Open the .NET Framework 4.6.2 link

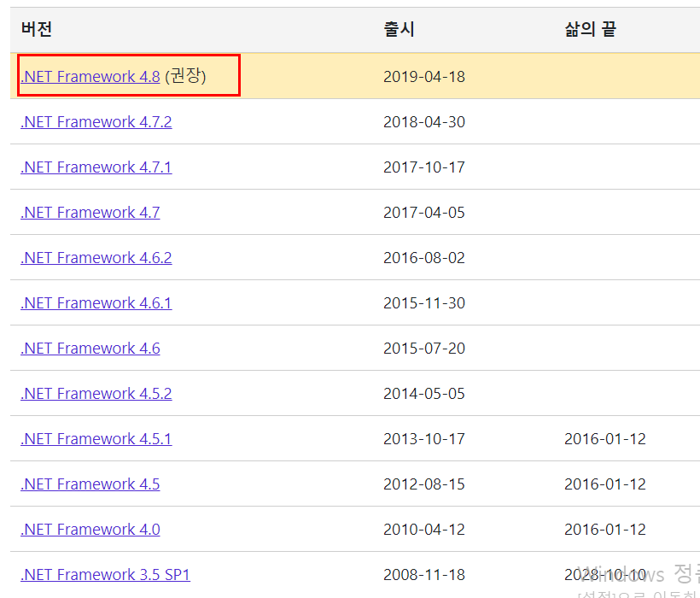(96, 258)
